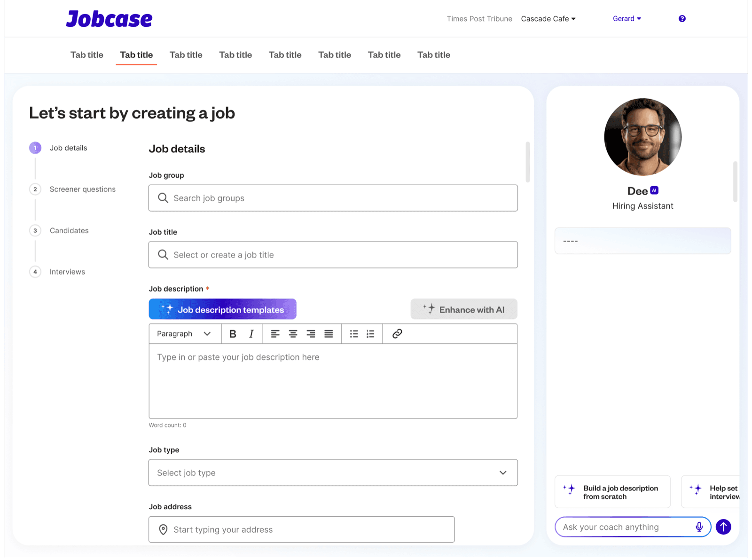Toggle bold formatting in the editor
The width and height of the screenshot is (752, 560).
point(233,334)
